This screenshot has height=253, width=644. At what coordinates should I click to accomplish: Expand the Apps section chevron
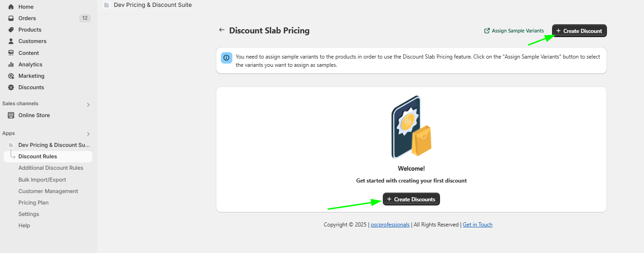88,134
